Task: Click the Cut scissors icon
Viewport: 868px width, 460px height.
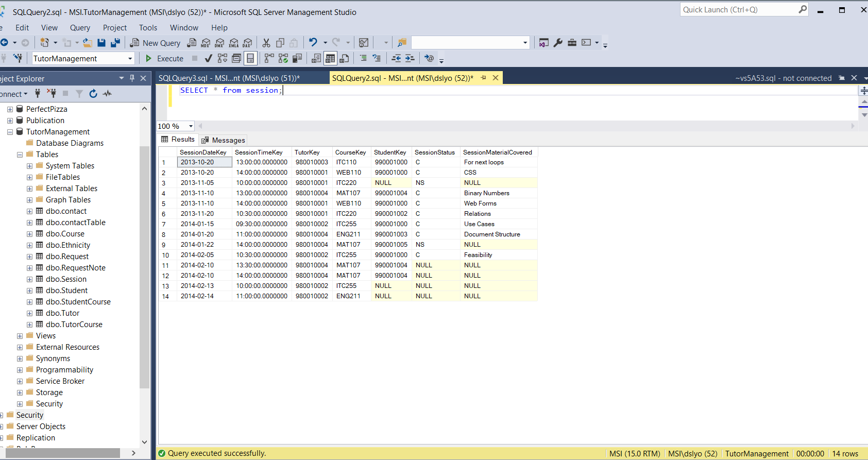Action: [x=266, y=43]
